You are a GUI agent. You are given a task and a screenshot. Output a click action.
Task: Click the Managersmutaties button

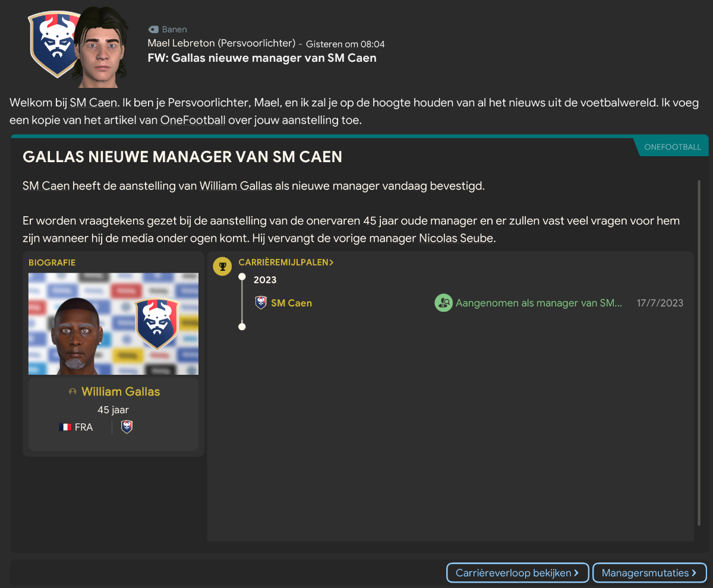tap(649, 573)
